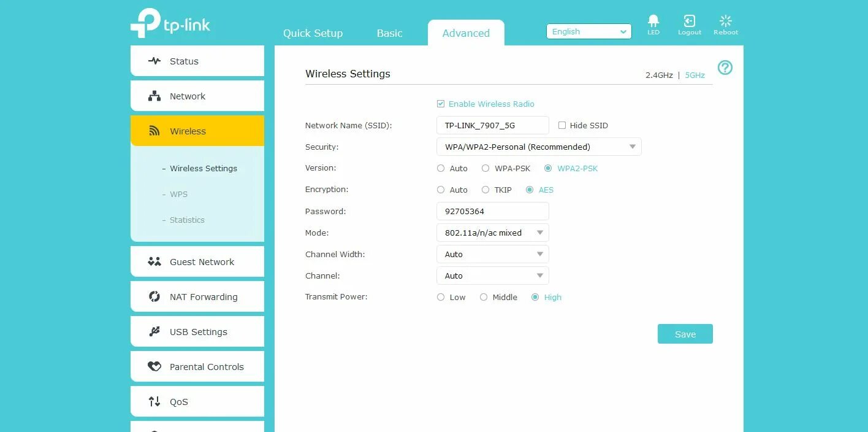Click the Guest Network people icon
868x432 pixels.
tap(154, 261)
